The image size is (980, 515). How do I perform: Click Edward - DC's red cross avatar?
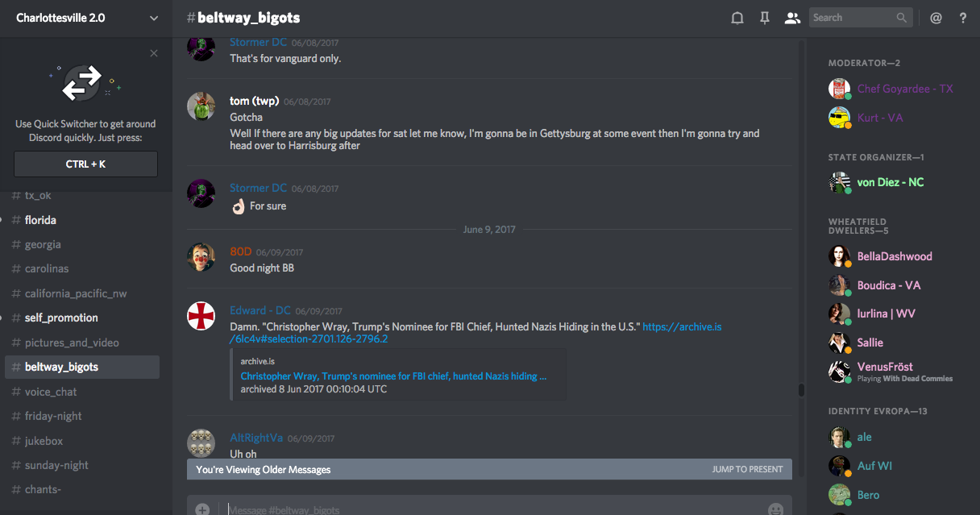201,316
